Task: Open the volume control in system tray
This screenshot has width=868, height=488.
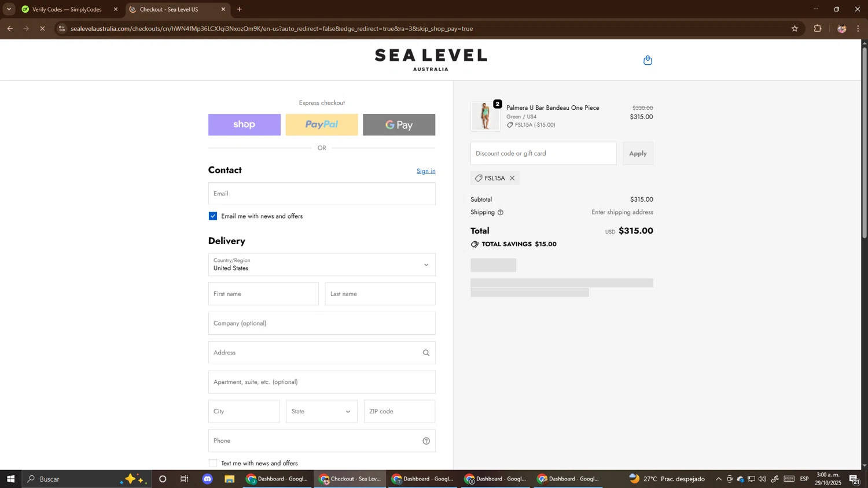Action: pyautogui.click(x=762, y=479)
